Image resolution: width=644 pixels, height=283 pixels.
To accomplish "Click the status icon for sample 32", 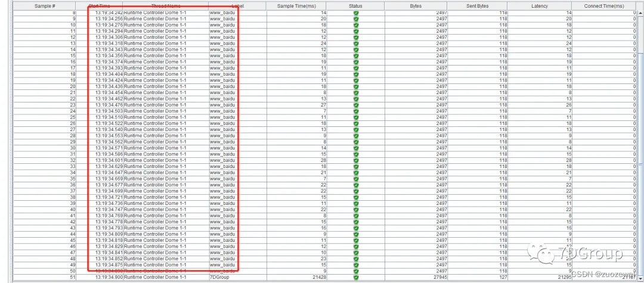I will click(x=355, y=160).
